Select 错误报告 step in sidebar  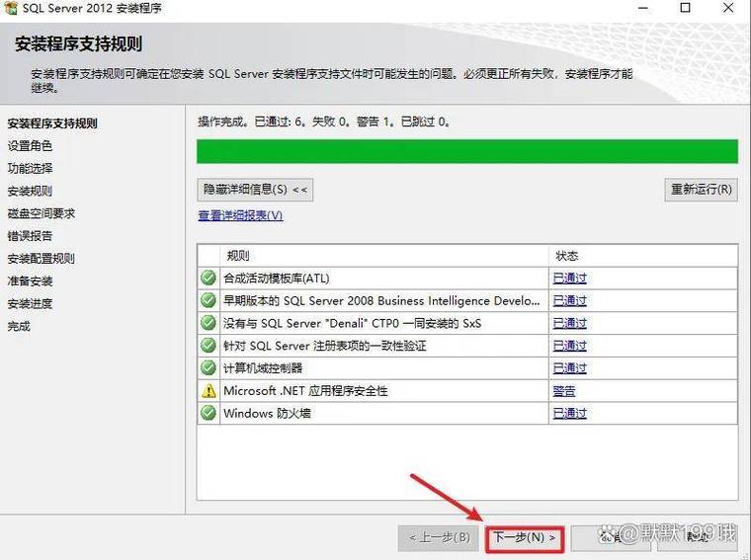[30, 236]
